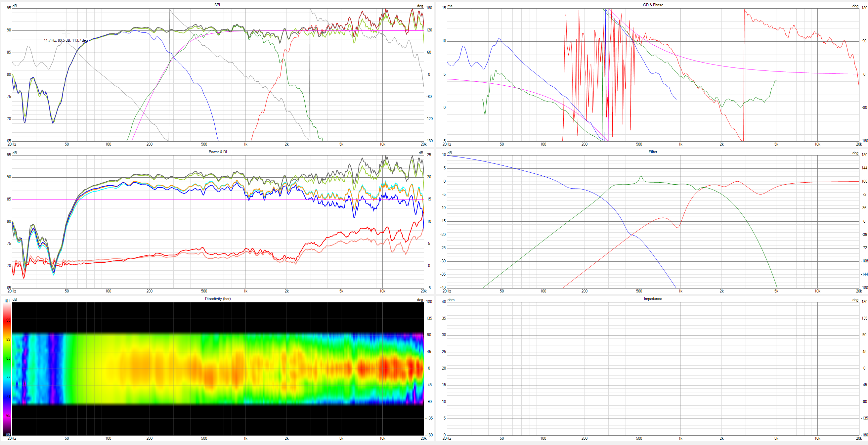Click the directivity color scale bar

tap(7, 369)
